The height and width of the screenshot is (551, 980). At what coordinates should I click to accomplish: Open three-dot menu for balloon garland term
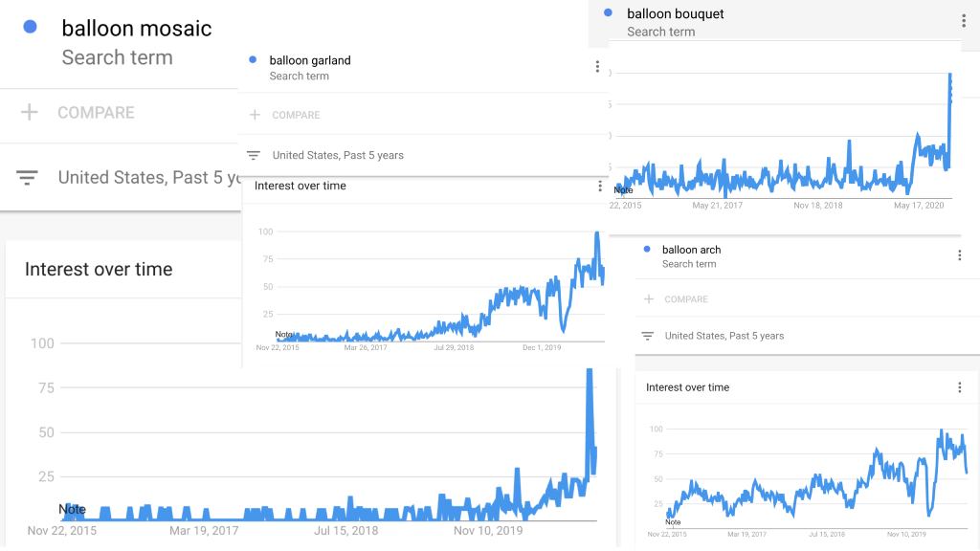point(597,67)
